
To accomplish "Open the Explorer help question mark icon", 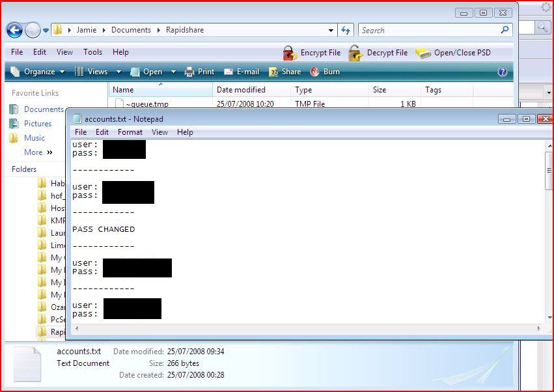I will click(503, 72).
